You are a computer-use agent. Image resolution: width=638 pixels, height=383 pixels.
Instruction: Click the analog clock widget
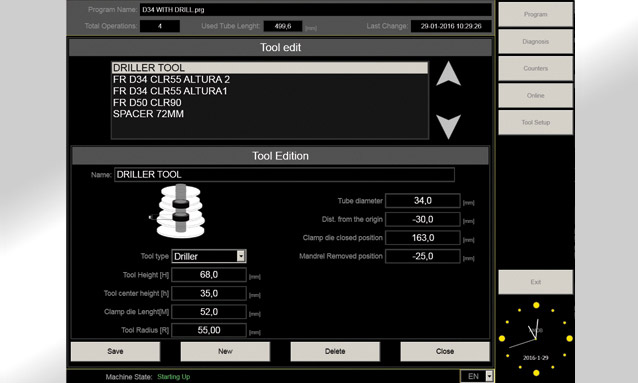(536, 339)
